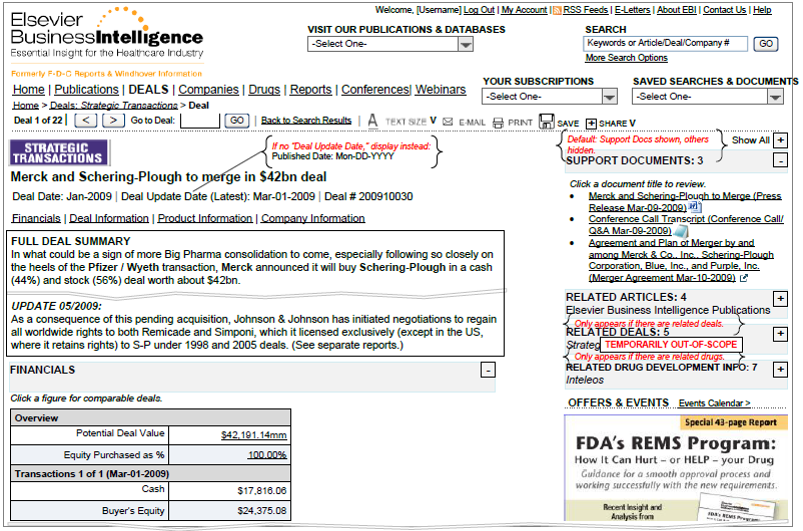Jump to Deal Information anchor link
Screen dimensions: 803x531
click(x=109, y=218)
